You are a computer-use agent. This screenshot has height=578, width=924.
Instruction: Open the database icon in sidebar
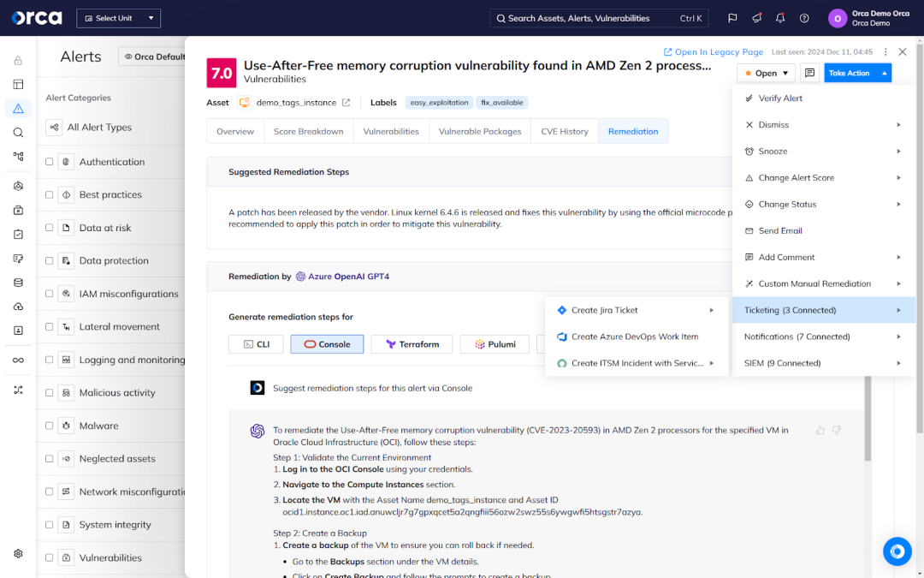pos(18,283)
